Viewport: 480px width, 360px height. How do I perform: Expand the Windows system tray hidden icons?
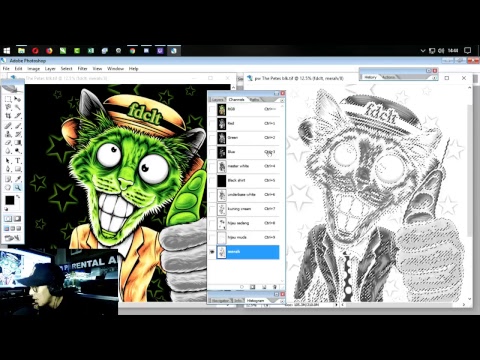point(423,51)
